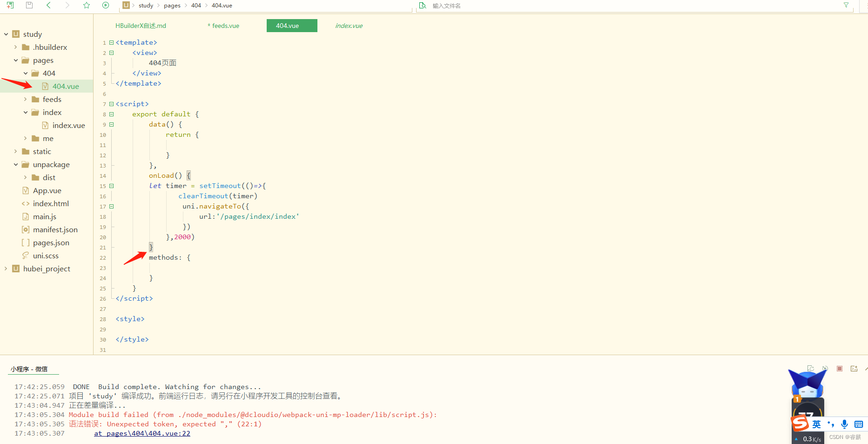This screenshot has height=444, width=868.
Task: Click 404.vue in the breadcrumb
Action: (x=222, y=5)
